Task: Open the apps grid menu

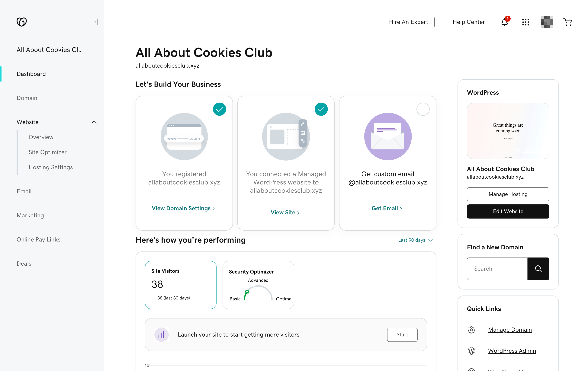Action: coord(525,22)
